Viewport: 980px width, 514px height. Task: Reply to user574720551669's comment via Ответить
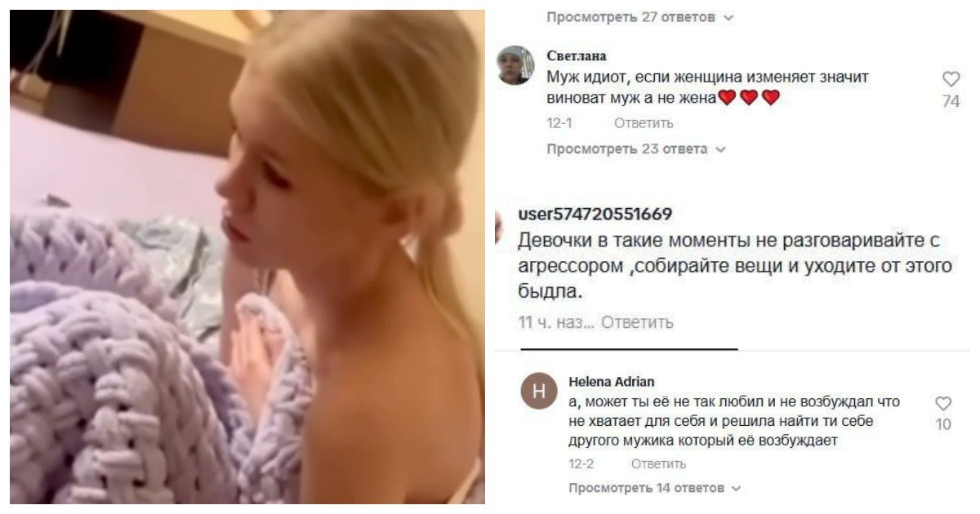click(x=637, y=322)
